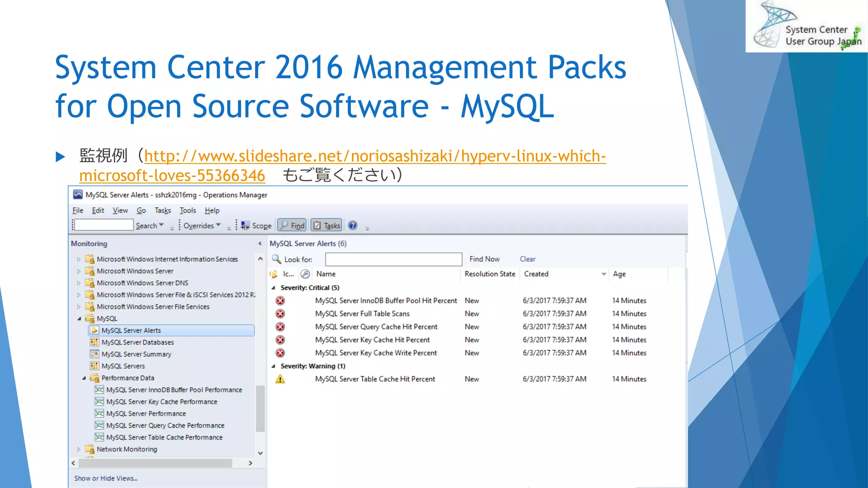Viewport: 868px width, 488px height.
Task: Click MySQL Server Performance chart icon
Action: (x=99, y=413)
